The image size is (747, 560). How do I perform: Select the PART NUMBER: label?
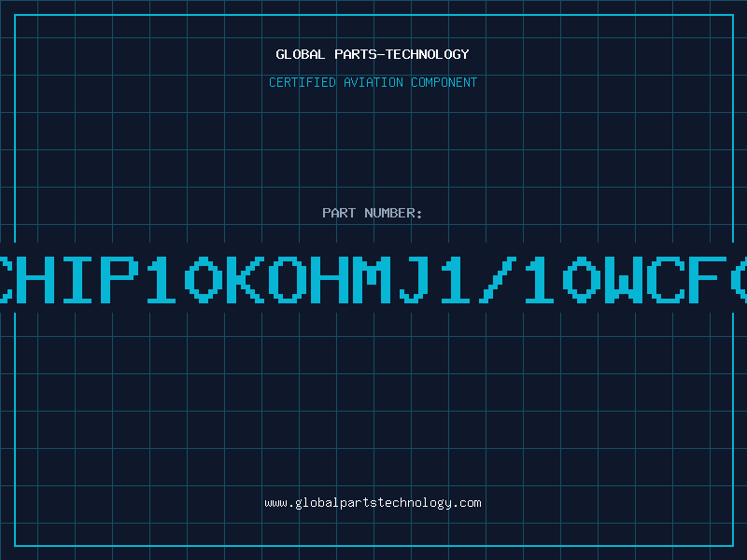pos(372,213)
